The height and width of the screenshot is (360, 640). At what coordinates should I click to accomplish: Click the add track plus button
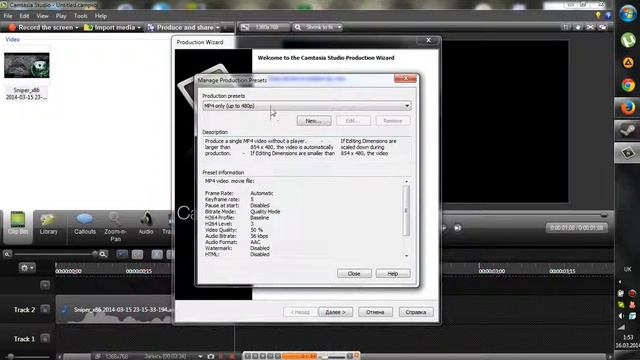[45, 284]
